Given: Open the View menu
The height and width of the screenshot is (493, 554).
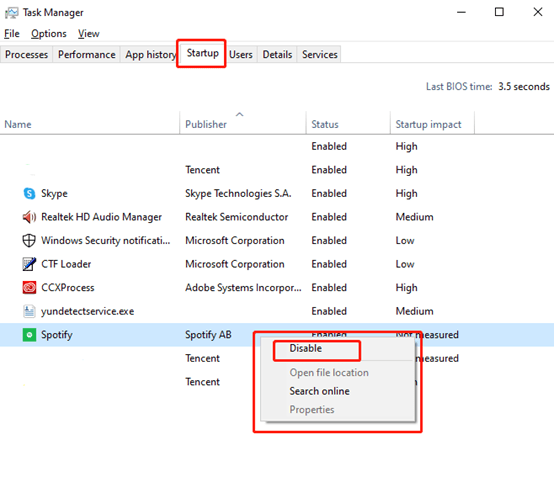Looking at the screenshot, I should pos(89,34).
